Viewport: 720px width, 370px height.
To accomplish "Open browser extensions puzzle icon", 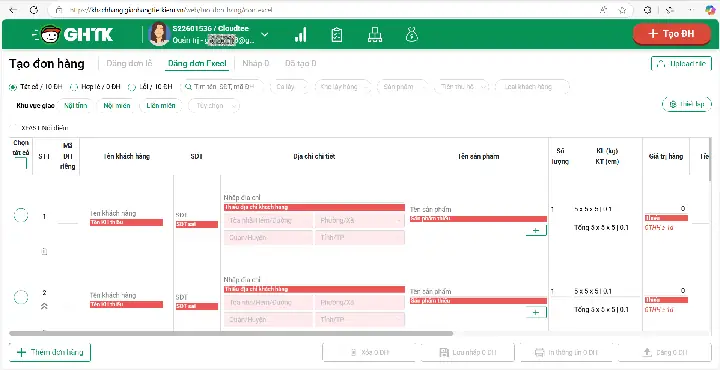I will tap(648, 10).
